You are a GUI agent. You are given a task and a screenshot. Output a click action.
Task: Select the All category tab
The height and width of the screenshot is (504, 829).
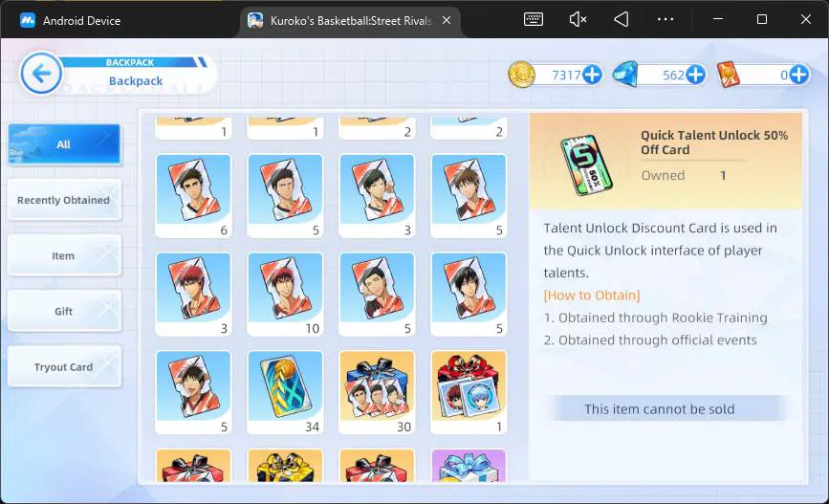click(64, 143)
